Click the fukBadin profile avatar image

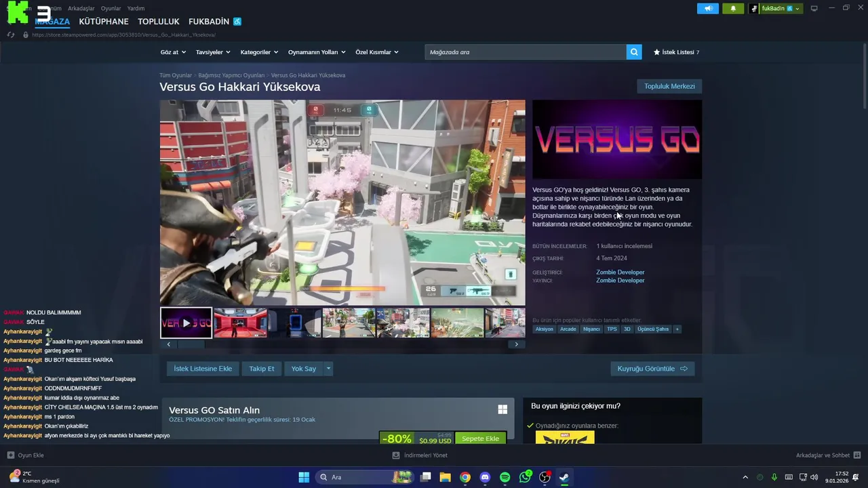tap(754, 9)
